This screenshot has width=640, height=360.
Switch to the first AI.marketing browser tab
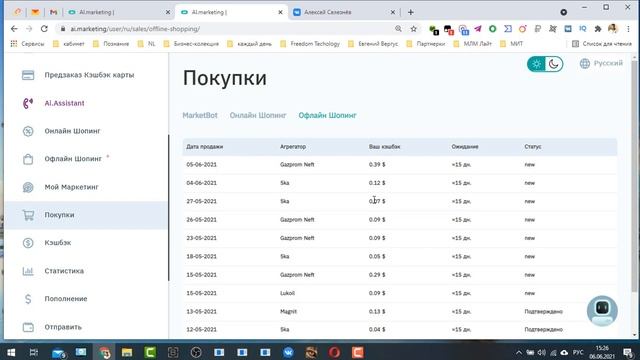[x=118, y=12]
